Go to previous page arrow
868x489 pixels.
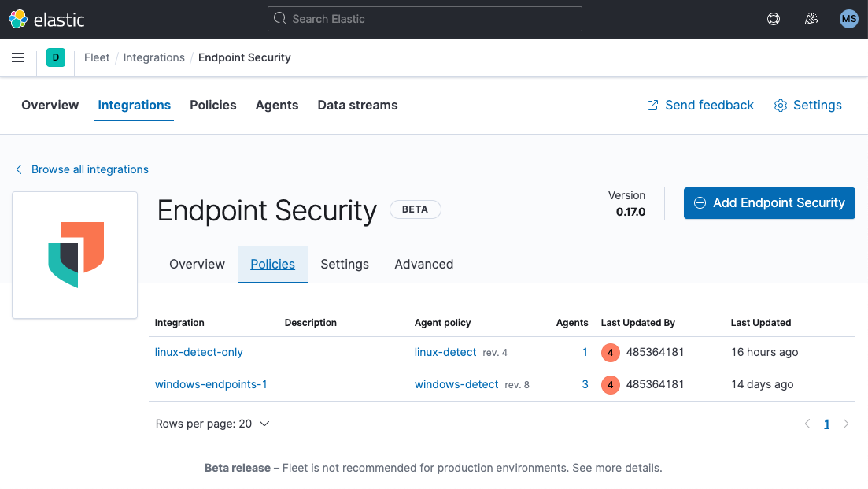(807, 424)
